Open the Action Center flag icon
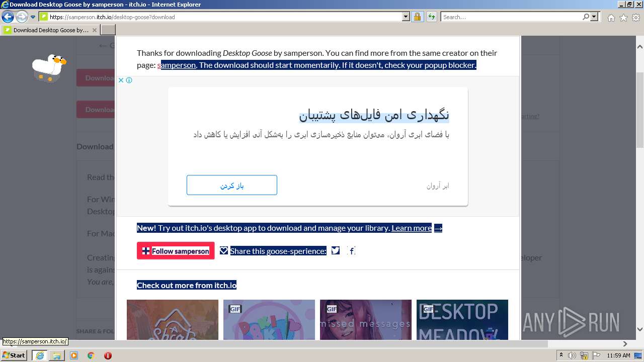Image resolution: width=644 pixels, height=362 pixels. [x=596, y=355]
